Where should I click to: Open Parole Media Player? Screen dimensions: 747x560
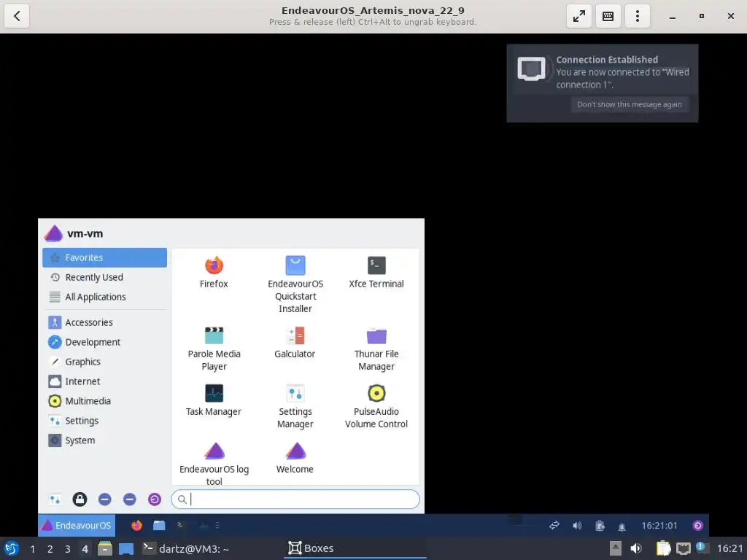tap(214, 348)
